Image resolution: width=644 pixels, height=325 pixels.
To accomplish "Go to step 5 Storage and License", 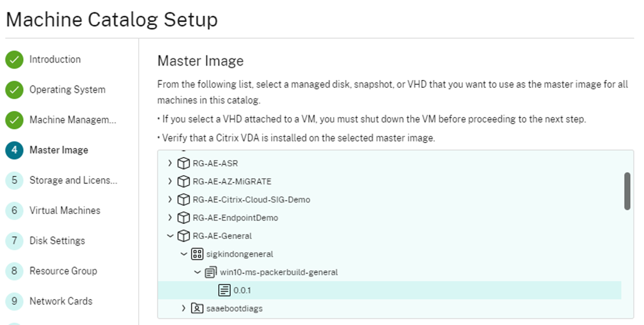I will 62,180.
